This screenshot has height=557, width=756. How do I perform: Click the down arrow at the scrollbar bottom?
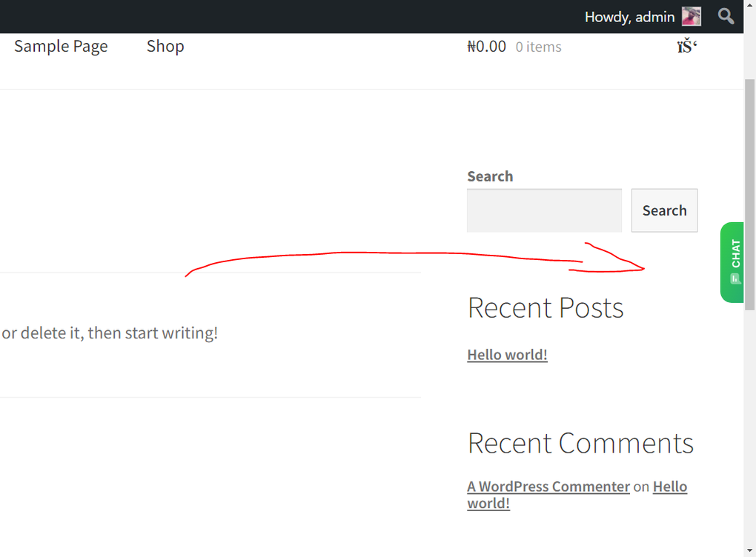click(x=749, y=551)
